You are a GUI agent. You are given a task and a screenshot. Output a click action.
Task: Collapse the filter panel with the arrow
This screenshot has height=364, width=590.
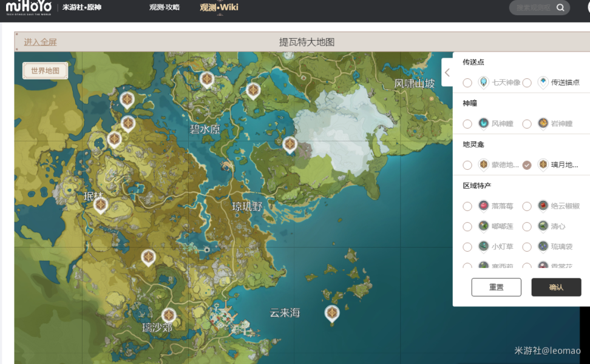[447, 72]
